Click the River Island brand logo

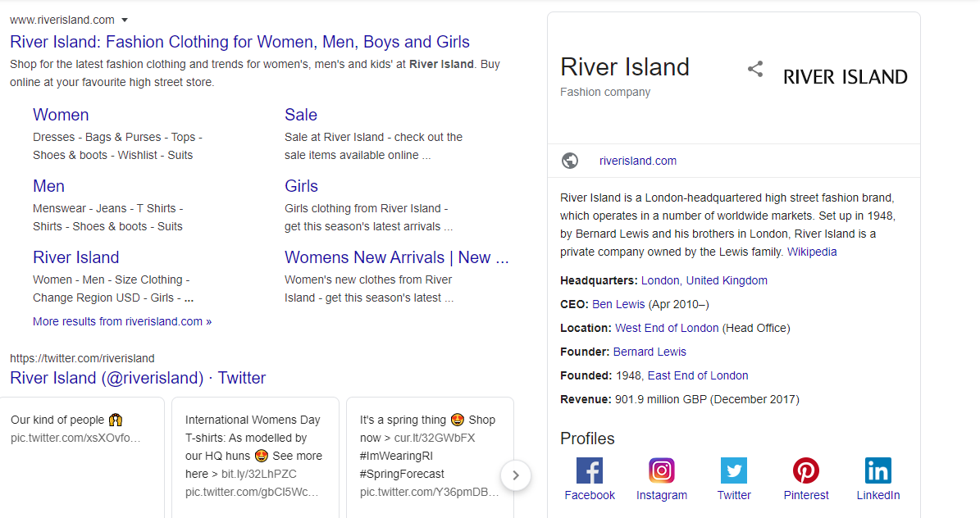[x=845, y=77]
